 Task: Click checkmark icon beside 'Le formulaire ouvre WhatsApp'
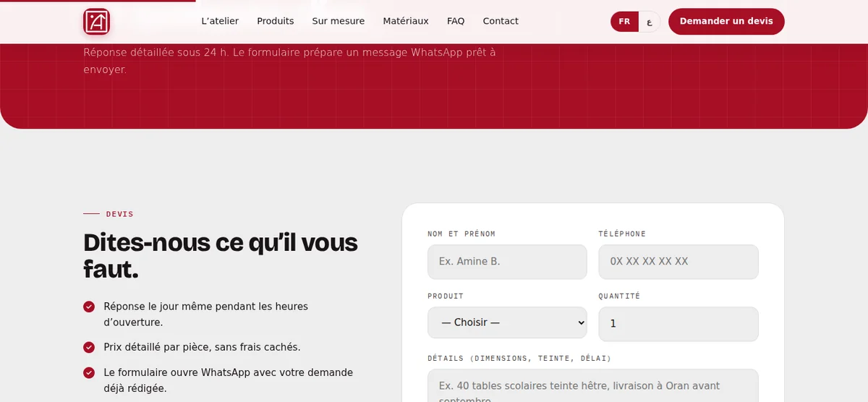[89, 373]
